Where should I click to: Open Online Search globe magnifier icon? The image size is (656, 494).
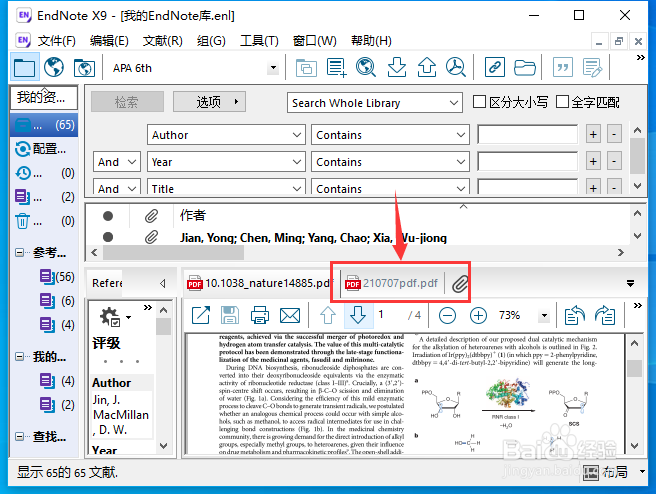pyautogui.click(x=366, y=67)
